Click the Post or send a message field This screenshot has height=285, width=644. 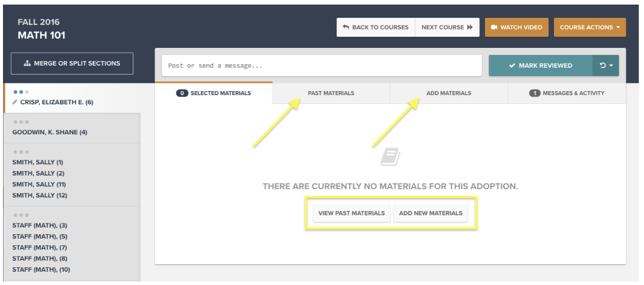(321, 66)
